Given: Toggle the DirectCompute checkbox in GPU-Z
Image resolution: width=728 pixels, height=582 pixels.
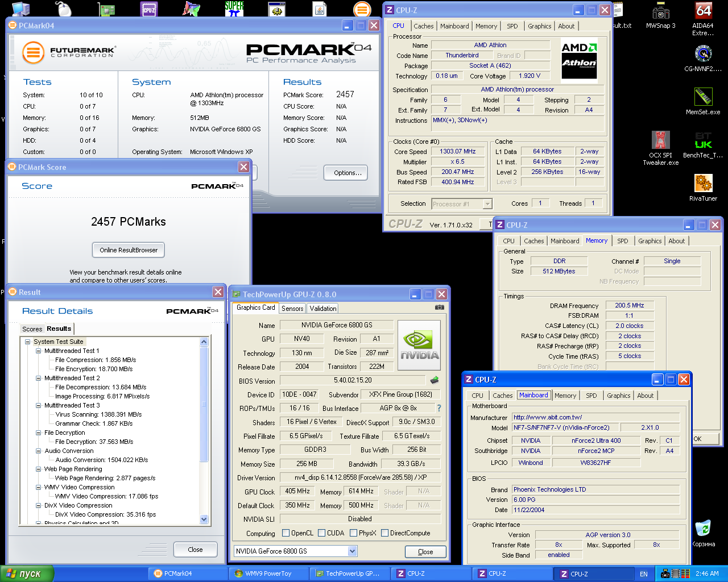Looking at the screenshot, I should tap(385, 533).
